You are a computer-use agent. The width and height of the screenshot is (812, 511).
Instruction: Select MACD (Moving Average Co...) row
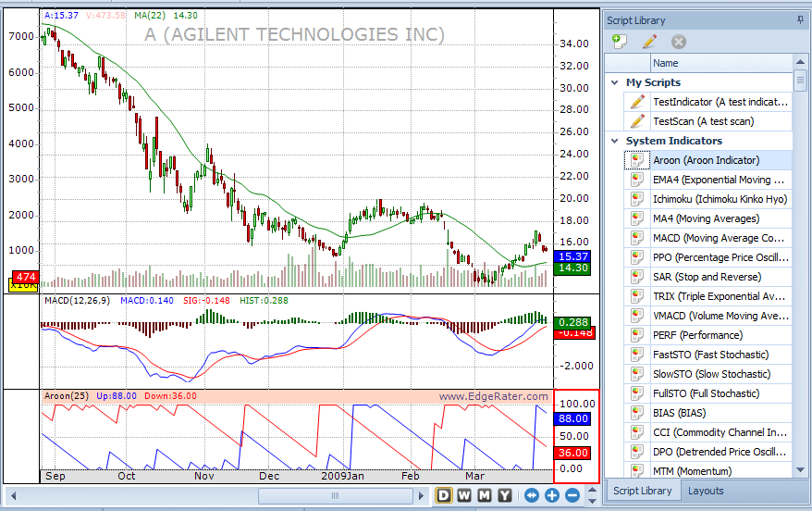coord(707,238)
